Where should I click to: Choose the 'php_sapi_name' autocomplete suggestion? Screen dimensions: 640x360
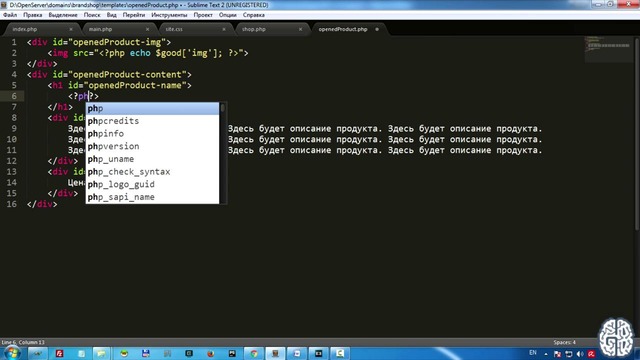coord(152,197)
